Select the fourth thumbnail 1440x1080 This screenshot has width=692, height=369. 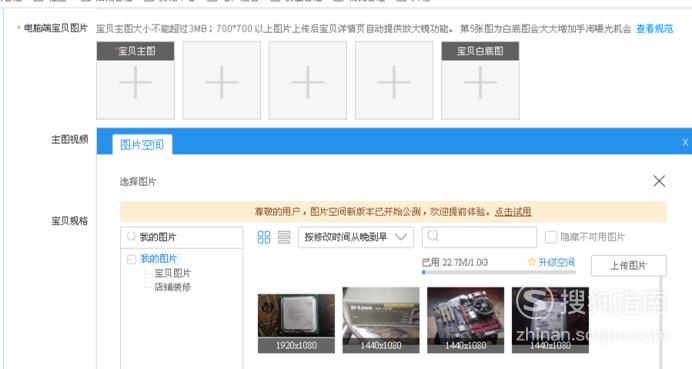click(550, 320)
